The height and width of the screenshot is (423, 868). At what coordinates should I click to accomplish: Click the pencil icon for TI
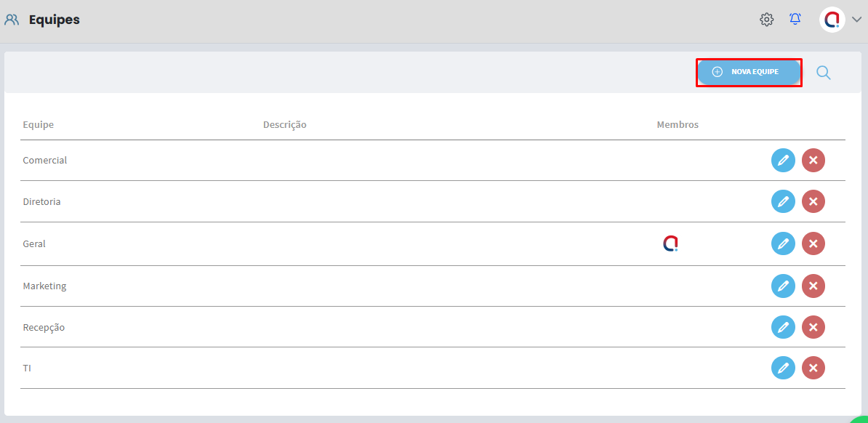pyautogui.click(x=783, y=368)
